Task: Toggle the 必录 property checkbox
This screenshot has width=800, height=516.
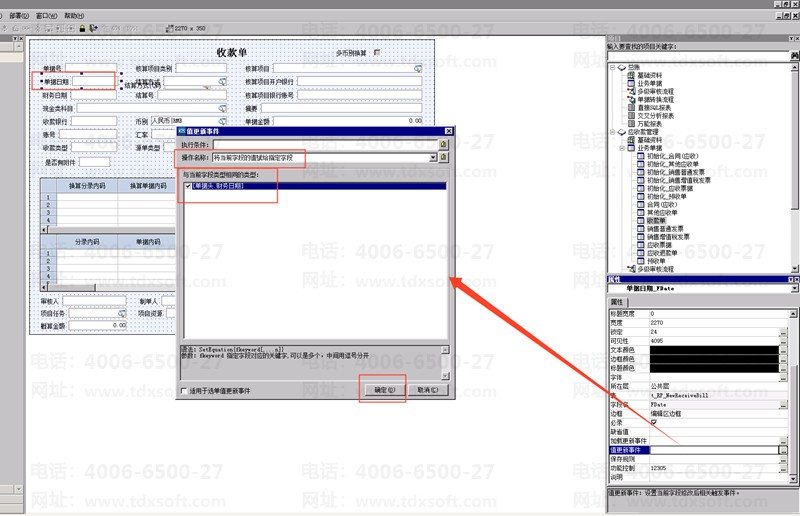Action: point(654,423)
